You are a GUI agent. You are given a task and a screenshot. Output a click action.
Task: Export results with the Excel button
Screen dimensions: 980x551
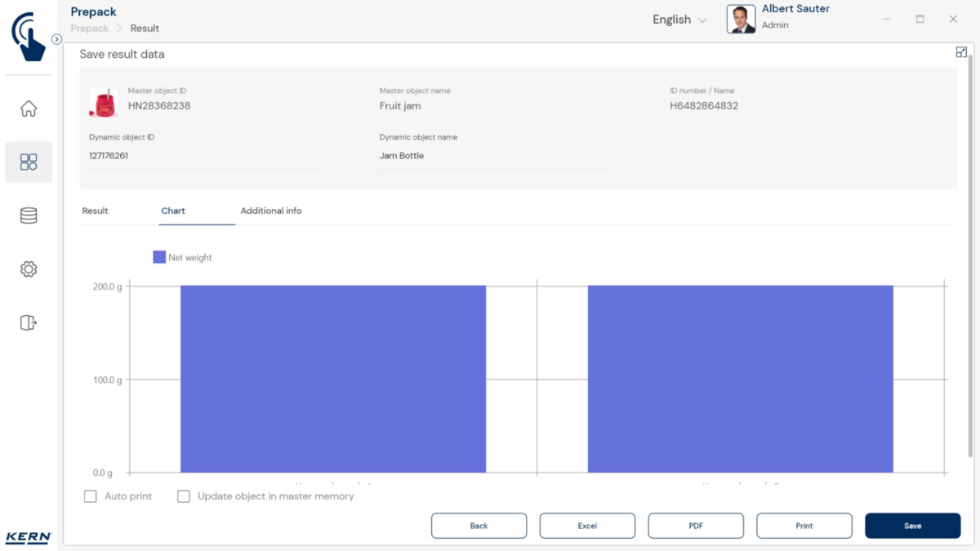click(x=587, y=526)
